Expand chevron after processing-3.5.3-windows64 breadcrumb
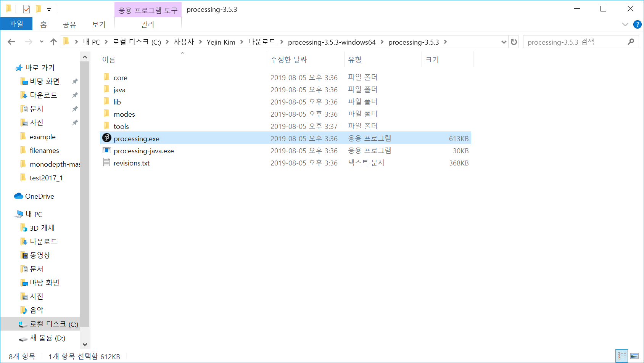Image resolution: width=644 pixels, height=363 pixels. point(382,42)
